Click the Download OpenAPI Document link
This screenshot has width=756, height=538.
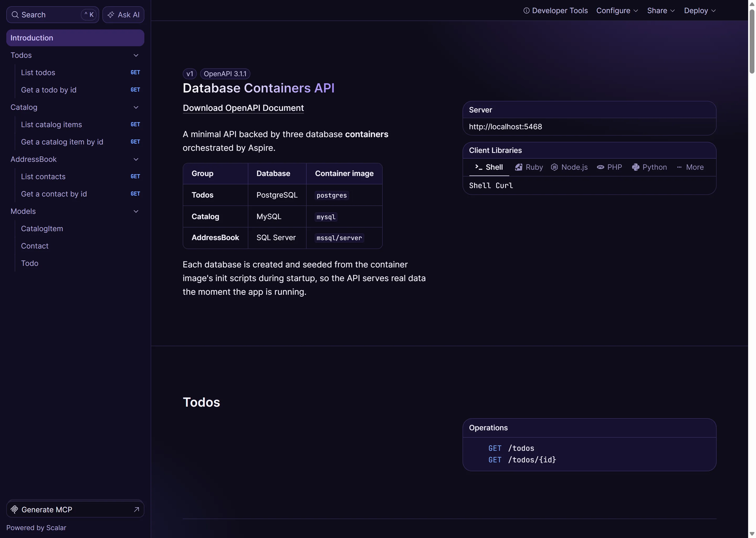(x=243, y=108)
